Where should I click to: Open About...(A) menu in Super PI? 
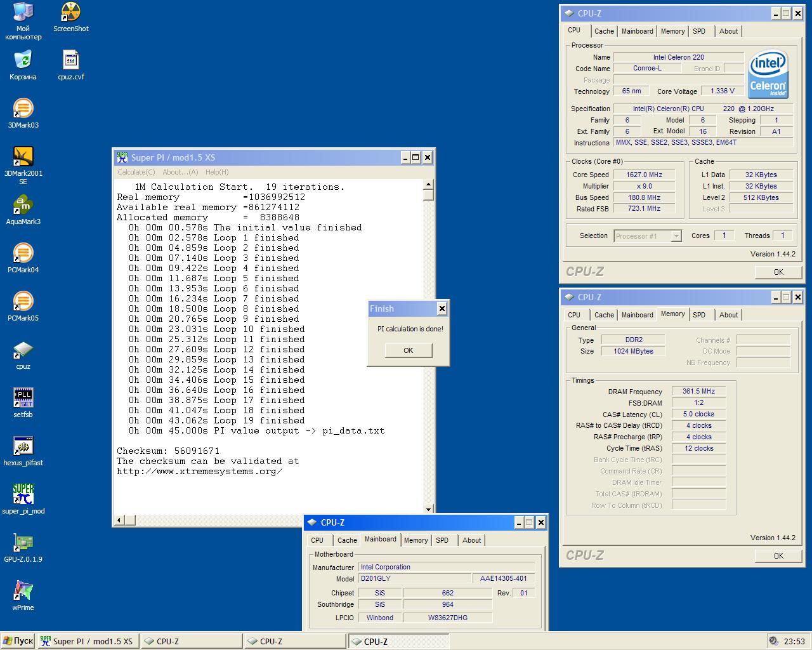tap(180, 172)
